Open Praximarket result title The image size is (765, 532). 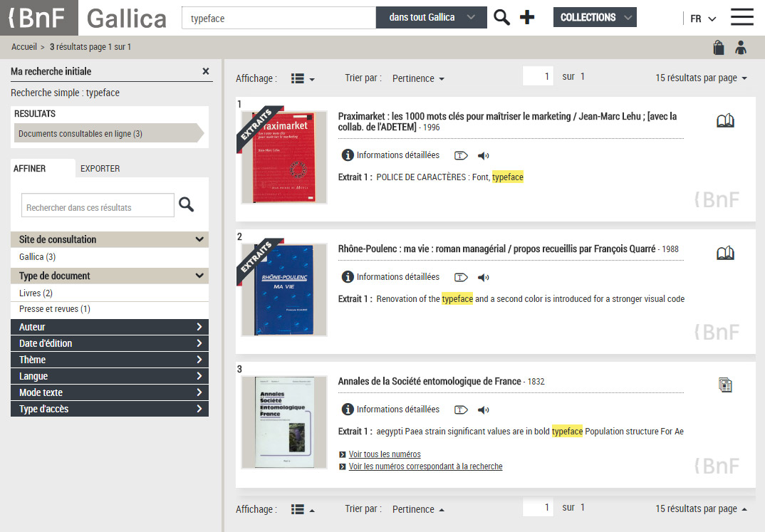tap(507, 121)
